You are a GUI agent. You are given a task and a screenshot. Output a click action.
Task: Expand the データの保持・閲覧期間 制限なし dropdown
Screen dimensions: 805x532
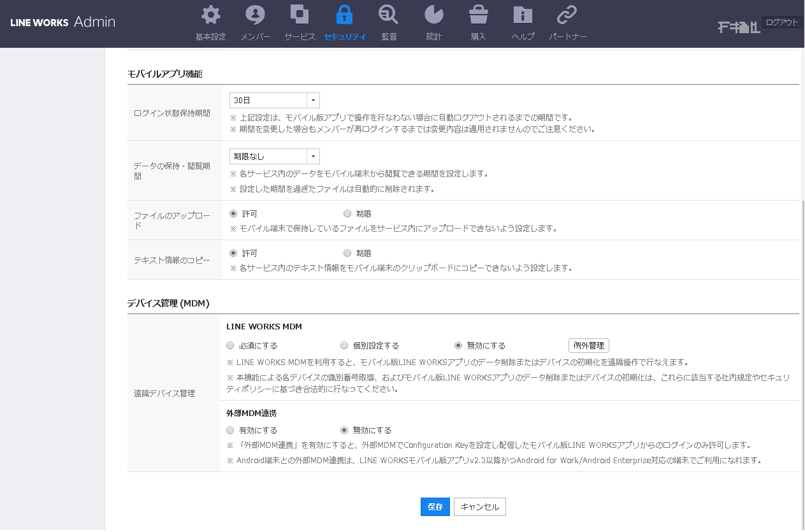(x=274, y=157)
